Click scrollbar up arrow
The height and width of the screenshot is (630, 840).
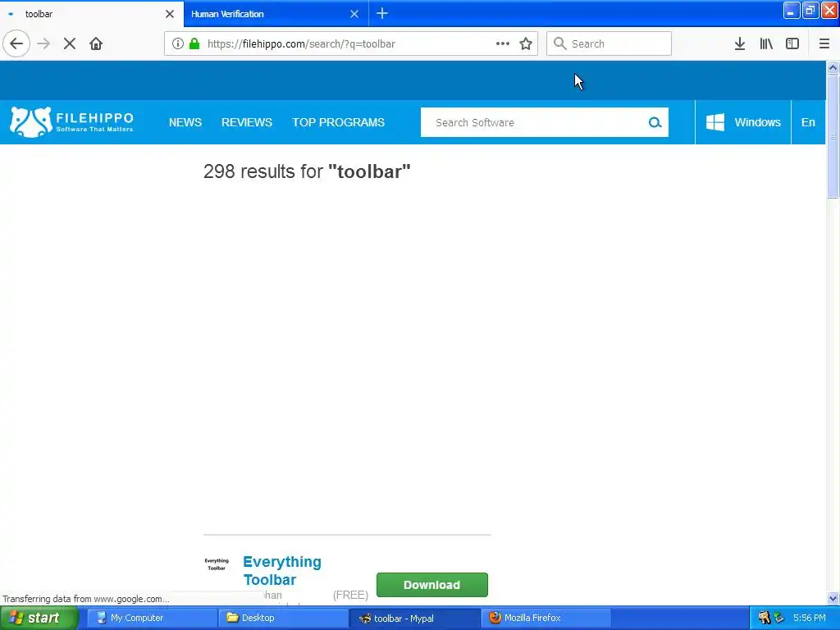[833, 67]
